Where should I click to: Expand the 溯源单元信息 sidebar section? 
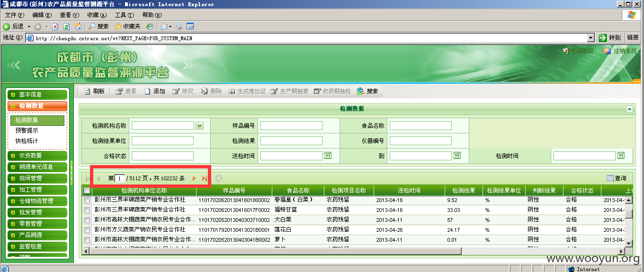37,167
